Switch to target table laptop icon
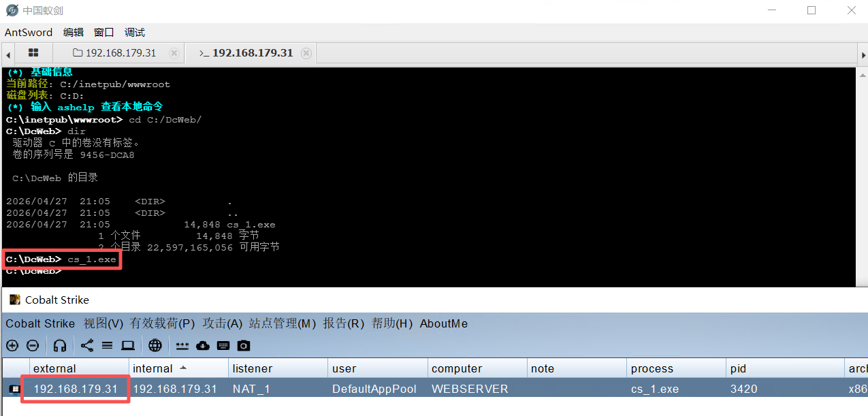 coord(127,346)
